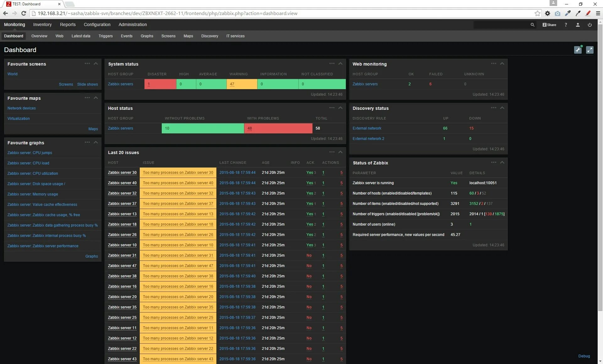Collapse the System status widget
603x364 pixels.
point(340,64)
